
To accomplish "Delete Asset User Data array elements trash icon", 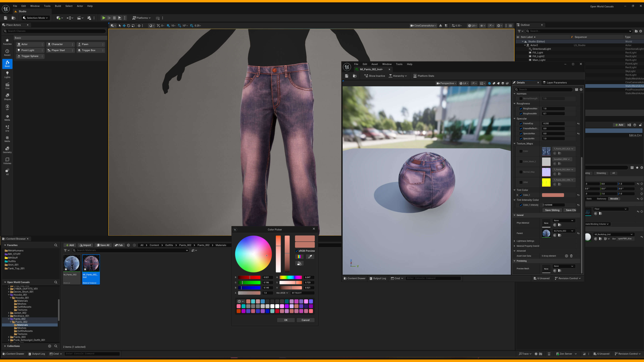I will click(571, 256).
